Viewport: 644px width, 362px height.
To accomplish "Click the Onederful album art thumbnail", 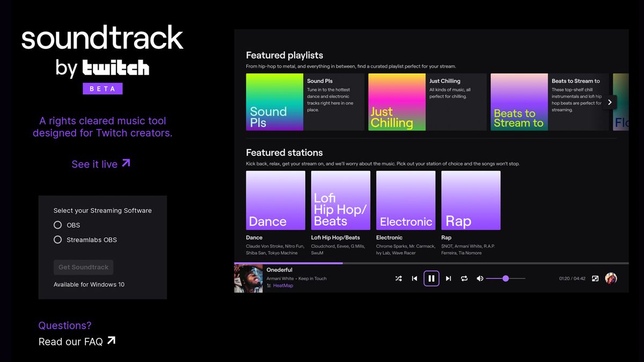I will tap(248, 278).
